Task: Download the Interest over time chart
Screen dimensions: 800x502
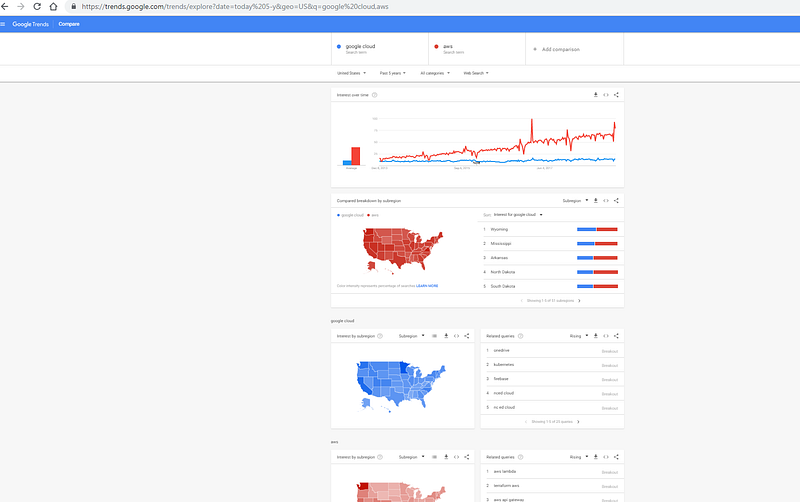Action: (595, 95)
